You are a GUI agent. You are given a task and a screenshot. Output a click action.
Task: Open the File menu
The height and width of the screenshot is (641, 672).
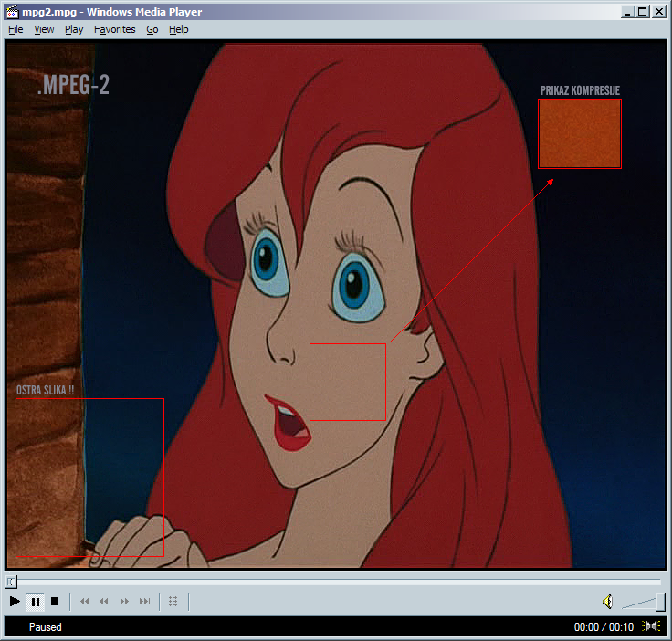(16, 29)
